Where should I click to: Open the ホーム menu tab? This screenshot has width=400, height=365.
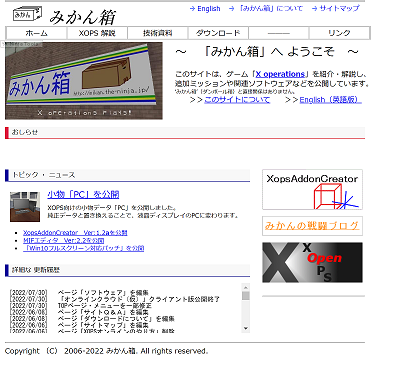tap(36, 33)
